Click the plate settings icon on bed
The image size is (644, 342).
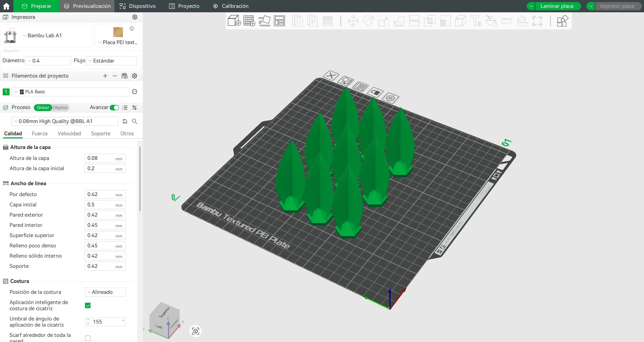coord(391,98)
